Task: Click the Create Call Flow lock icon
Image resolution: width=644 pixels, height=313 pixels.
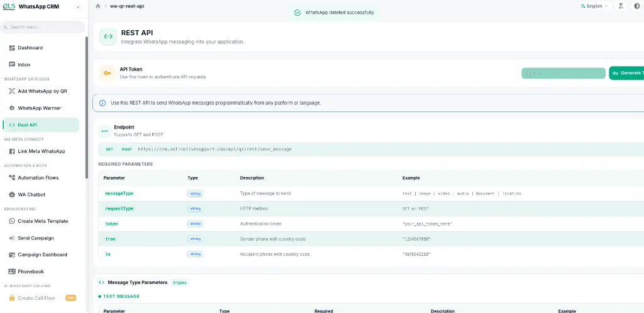Action: click(x=12, y=298)
